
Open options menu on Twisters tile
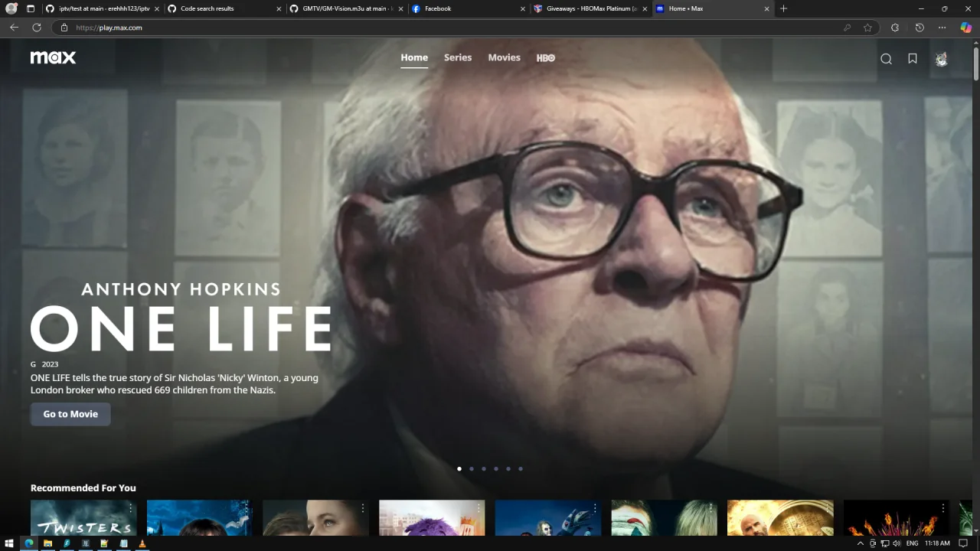click(x=130, y=508)
